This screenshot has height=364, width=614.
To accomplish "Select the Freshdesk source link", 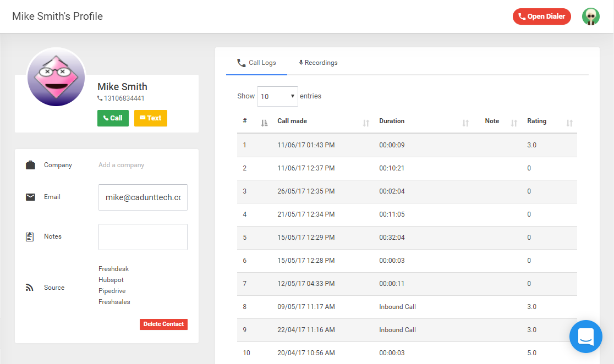I will [113, 268].
